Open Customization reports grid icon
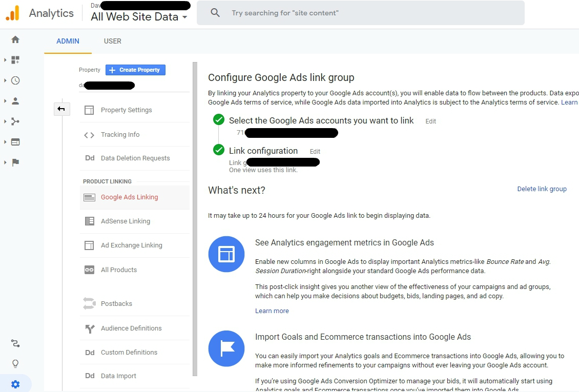 [15, 59]
